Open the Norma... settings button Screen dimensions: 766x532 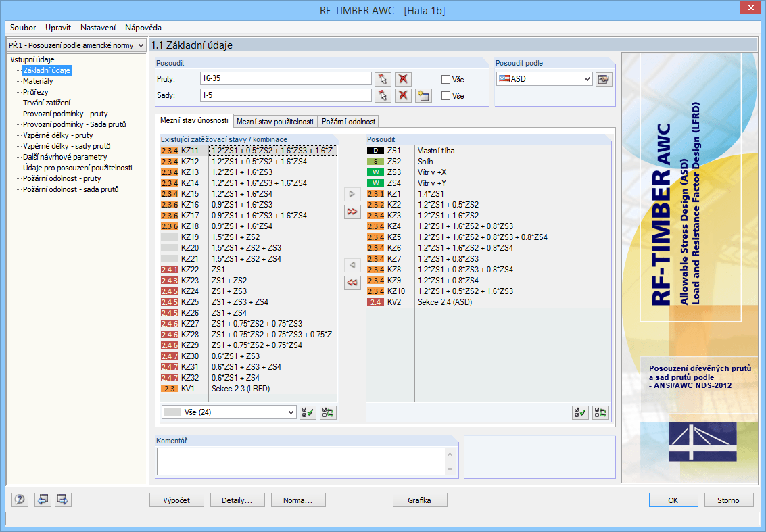click(x=298, y=500)
